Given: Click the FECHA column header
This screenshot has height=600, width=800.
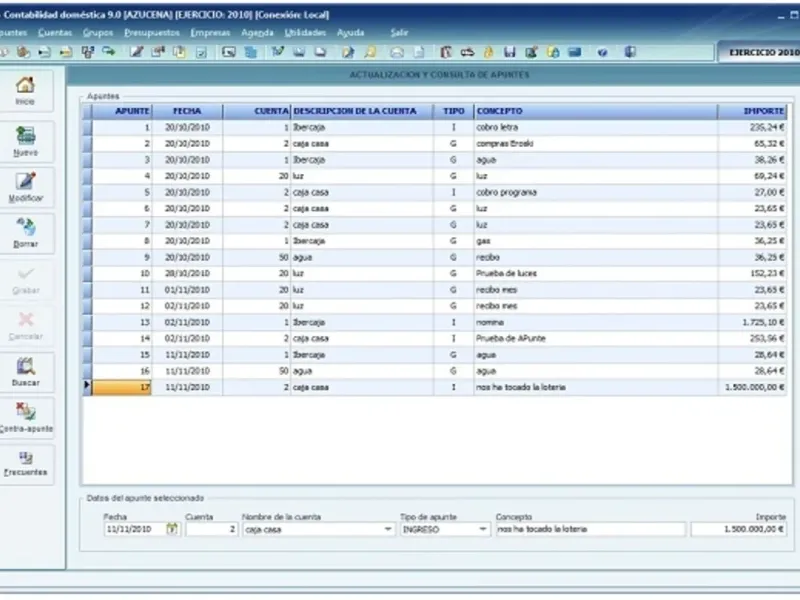Looking at the screenshot, I should click(x=187, y=111).
